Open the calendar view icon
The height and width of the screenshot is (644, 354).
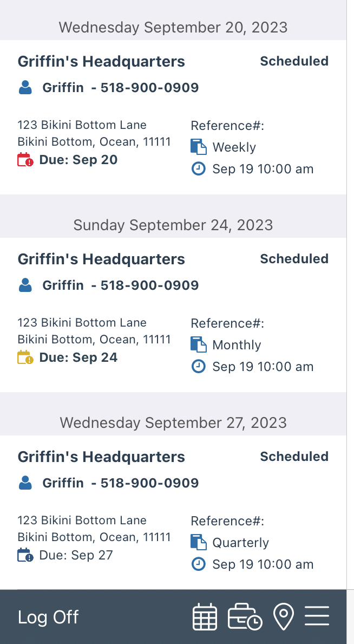pos(205,617)
